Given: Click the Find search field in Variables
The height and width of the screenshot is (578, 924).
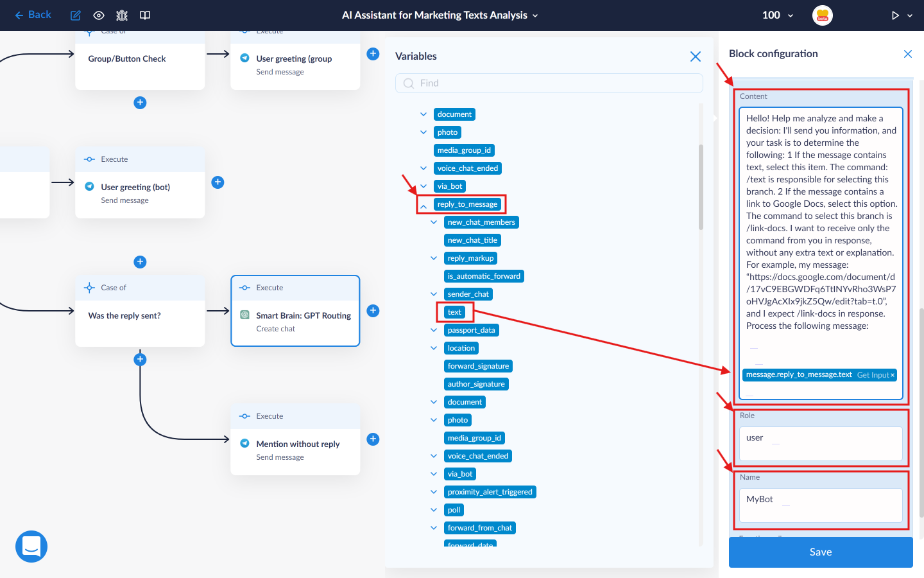Looking at the screenshot, I should tap(549, 83).
